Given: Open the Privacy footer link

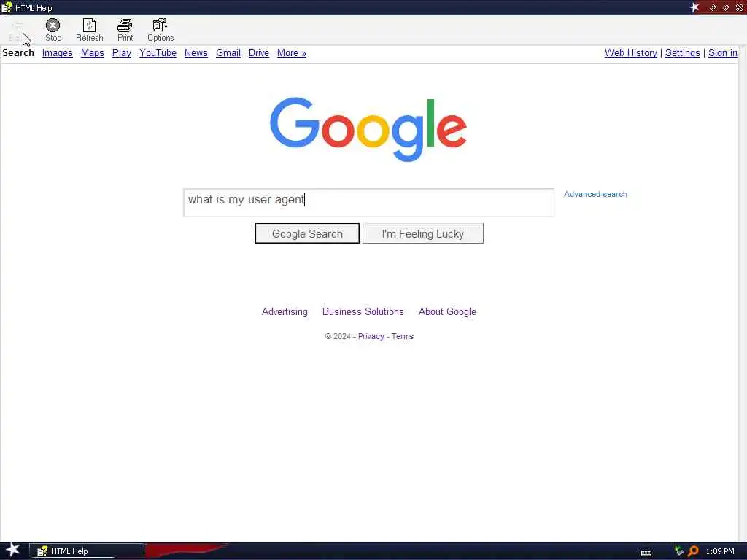Looking at the screenshot, I should coord(371,336).
